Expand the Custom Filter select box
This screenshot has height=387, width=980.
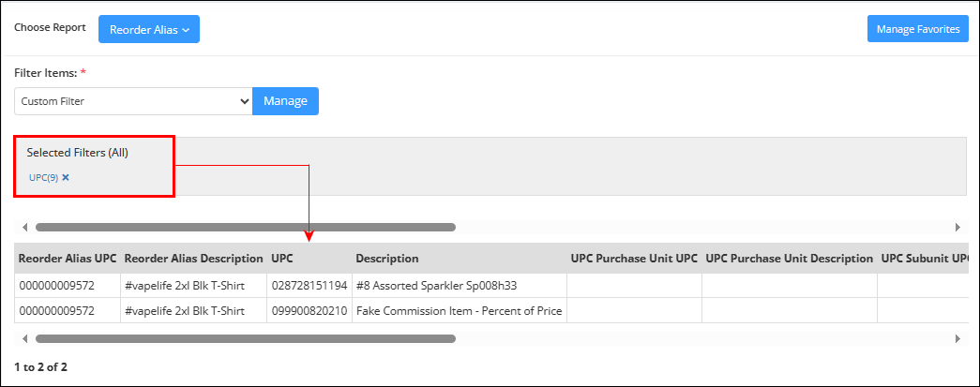coord(133,101)
